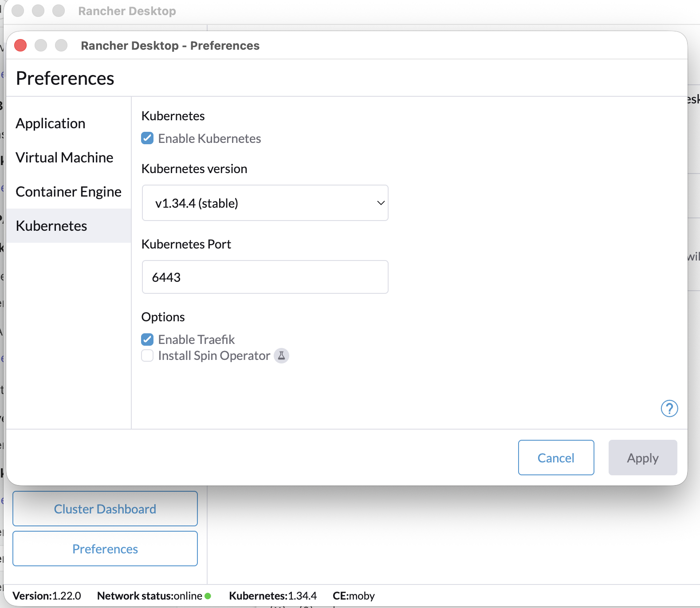The image size is (700, 608).
Task: Click Rancher Desktop - Preferences window title
Action: click(x=170, y=45)
